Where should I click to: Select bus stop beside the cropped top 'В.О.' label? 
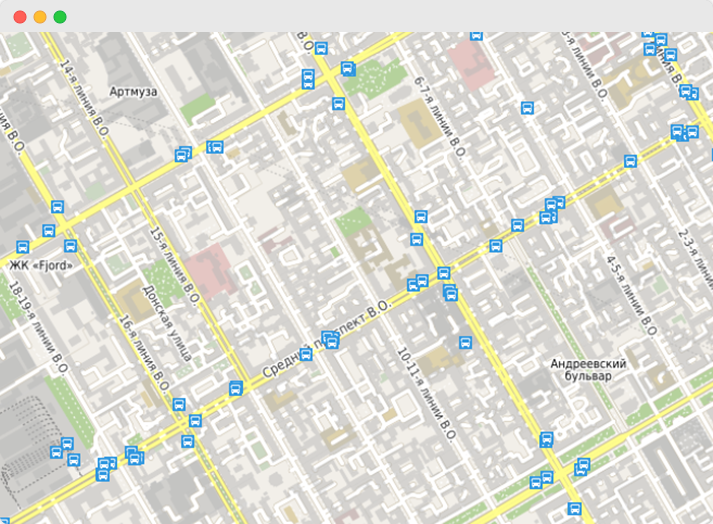coord(321,48)
